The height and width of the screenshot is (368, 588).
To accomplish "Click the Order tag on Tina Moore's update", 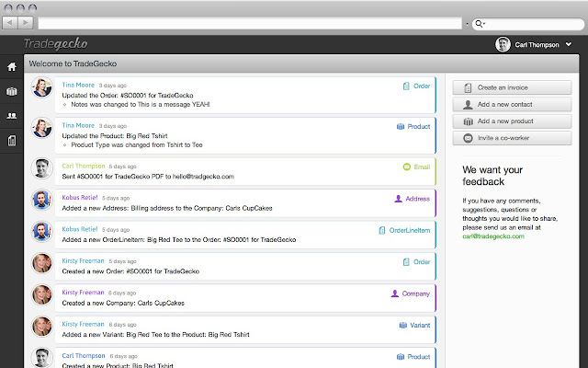I will 416,86.
